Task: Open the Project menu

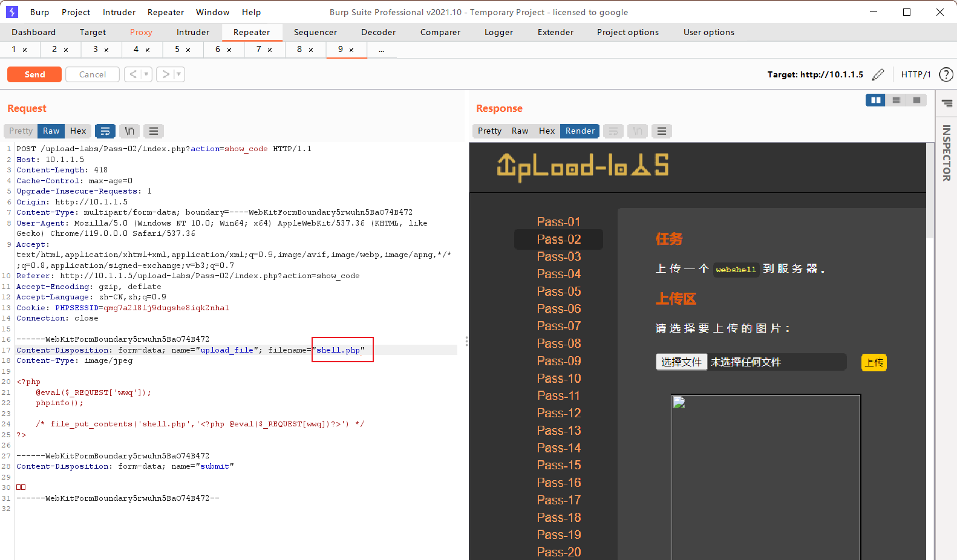Action: point(76,12)
